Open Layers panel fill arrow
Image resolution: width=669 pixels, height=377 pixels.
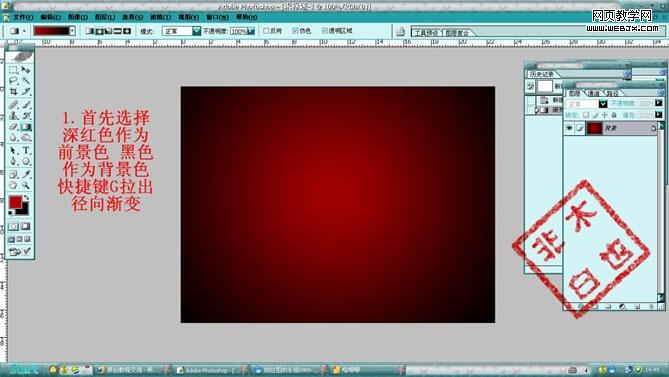pos(659,115)
